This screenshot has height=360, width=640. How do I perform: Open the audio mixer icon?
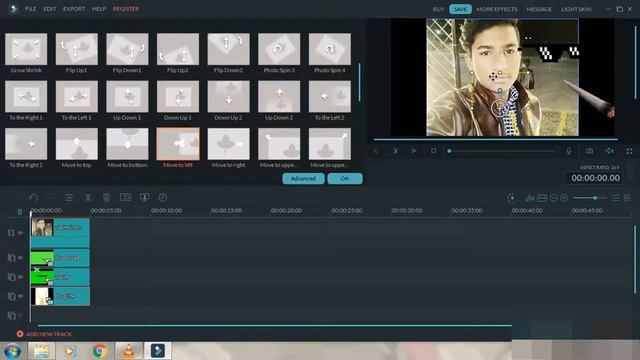coord(530,198)
